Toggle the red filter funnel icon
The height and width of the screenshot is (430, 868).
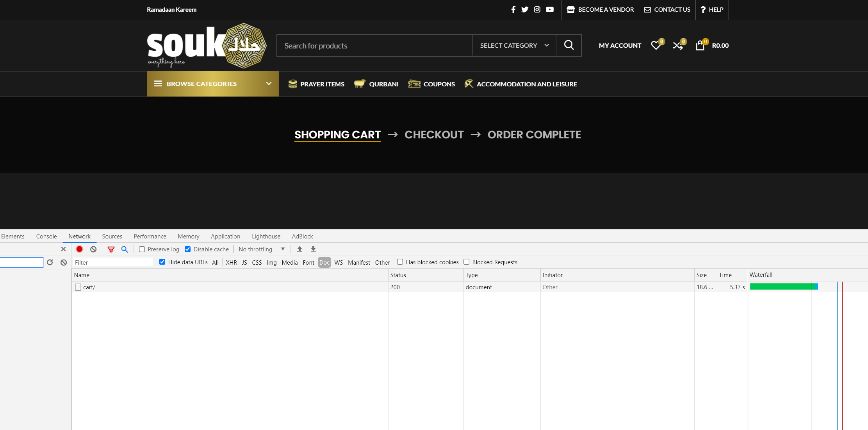pos(111,249)
